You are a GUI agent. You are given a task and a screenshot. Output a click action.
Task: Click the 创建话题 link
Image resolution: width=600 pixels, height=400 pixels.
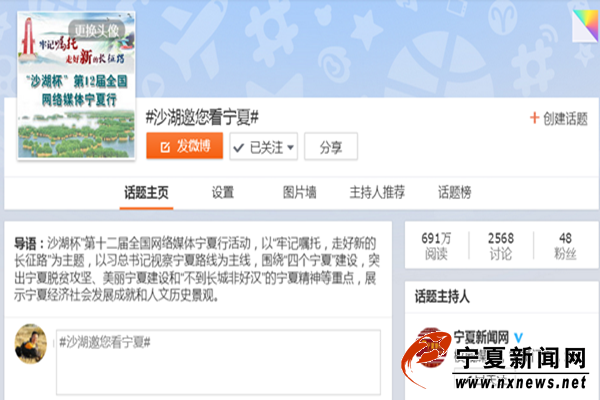coord(565,119)
